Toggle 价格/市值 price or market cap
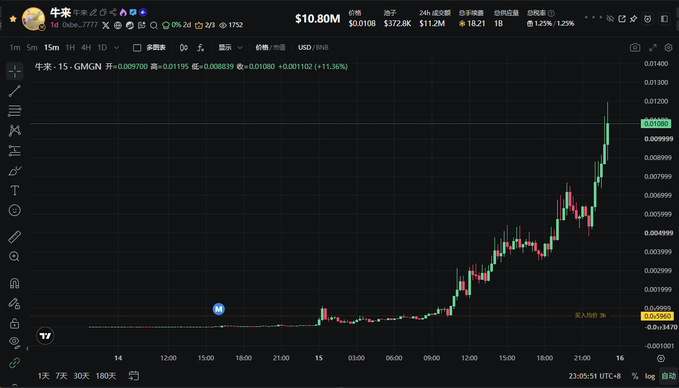Viewport: 679px width, 388px height. [270, 47]
